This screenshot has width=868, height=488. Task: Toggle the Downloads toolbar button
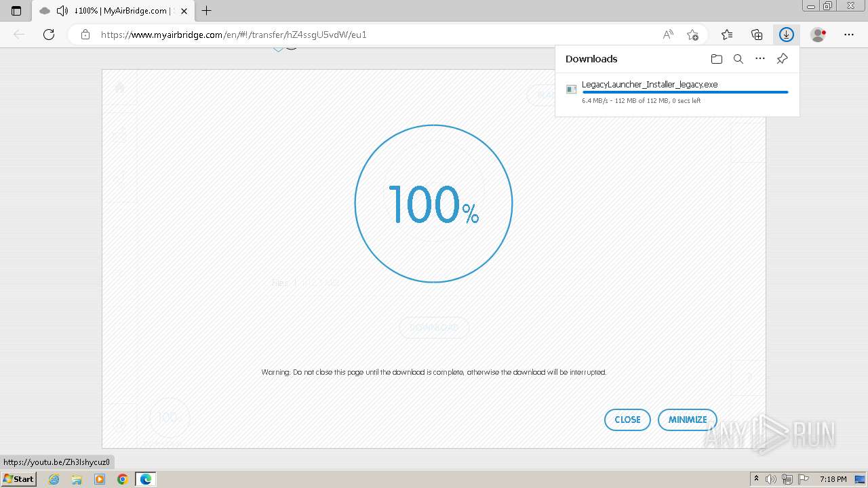(x=787, y=35)
